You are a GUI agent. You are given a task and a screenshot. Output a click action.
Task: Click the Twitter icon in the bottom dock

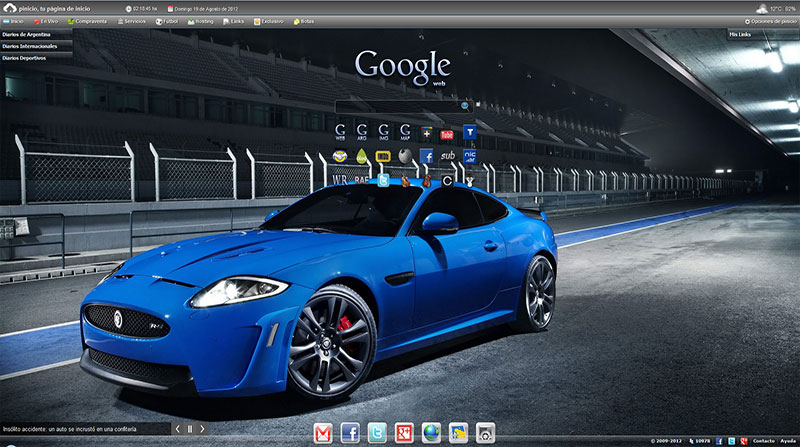(377, 433)
